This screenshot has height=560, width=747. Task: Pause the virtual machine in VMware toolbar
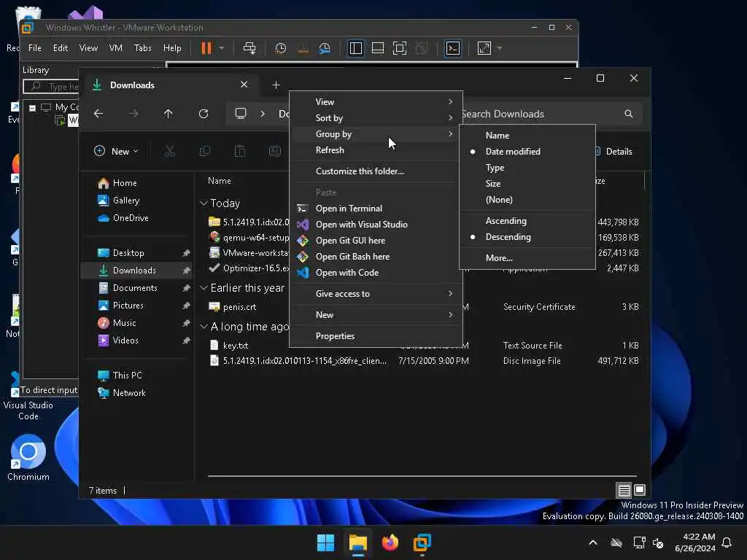[206, 48]
